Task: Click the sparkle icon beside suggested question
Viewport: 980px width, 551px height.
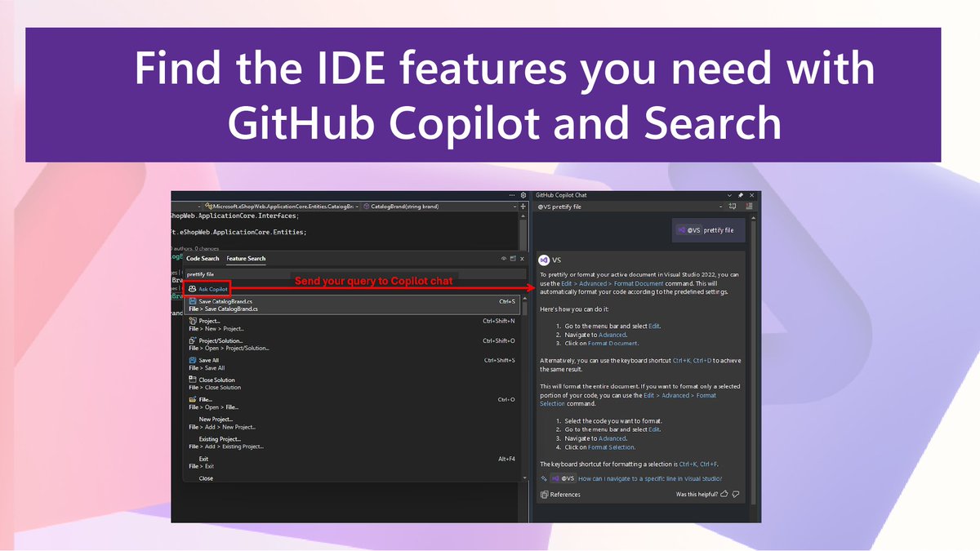Action: point(544,478)
